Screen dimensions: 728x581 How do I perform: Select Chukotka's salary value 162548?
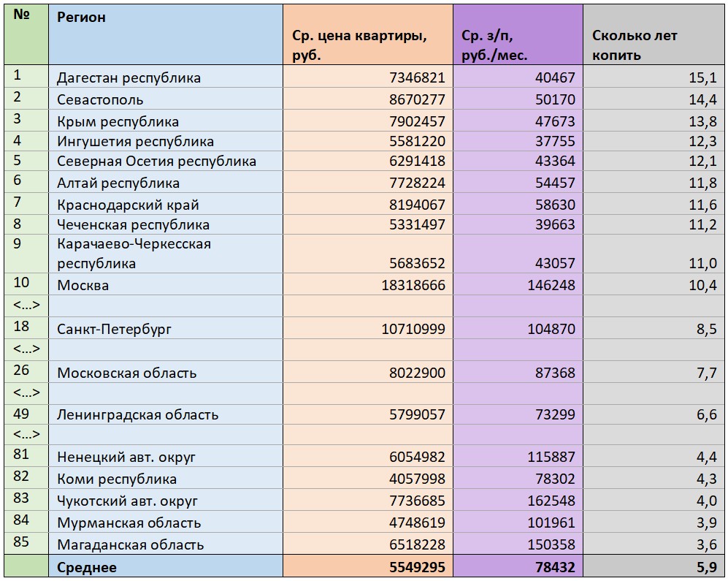(551, 501)
